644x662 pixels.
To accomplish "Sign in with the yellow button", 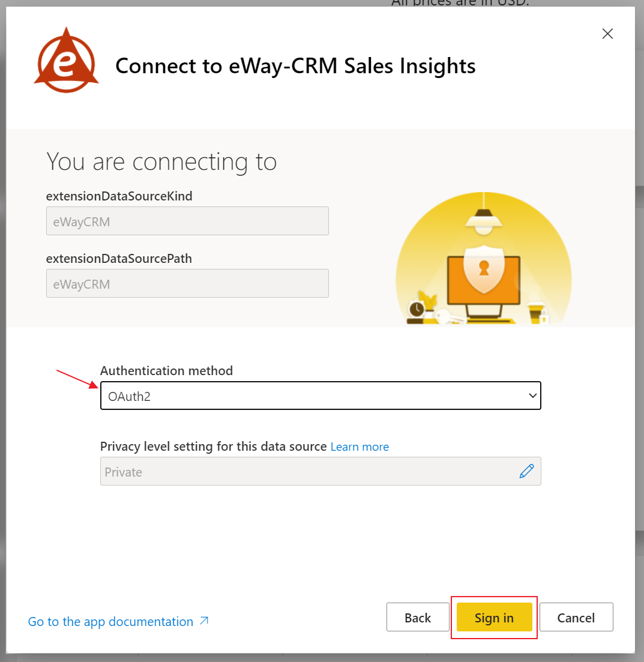I will (x=494, y=617).
